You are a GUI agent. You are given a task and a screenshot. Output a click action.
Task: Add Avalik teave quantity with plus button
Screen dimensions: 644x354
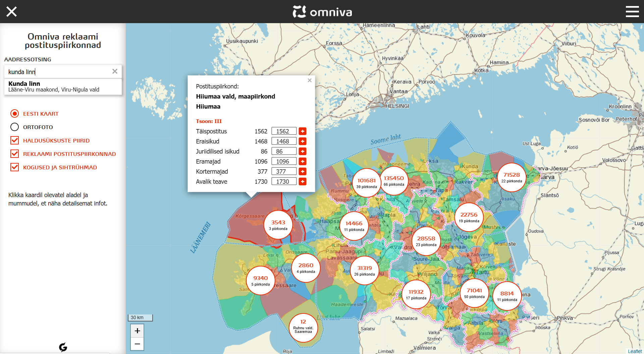pyautogui.click(x=303, y=181)
